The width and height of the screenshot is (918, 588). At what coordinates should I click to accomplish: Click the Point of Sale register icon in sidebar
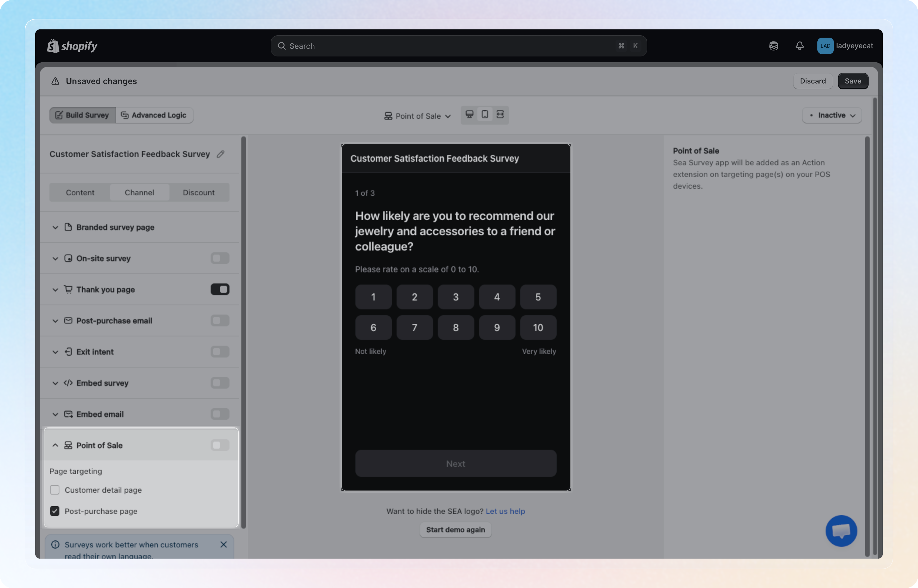point(68,445)
